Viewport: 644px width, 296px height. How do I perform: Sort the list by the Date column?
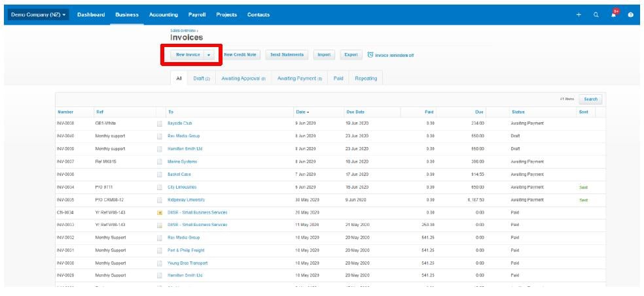302,112
